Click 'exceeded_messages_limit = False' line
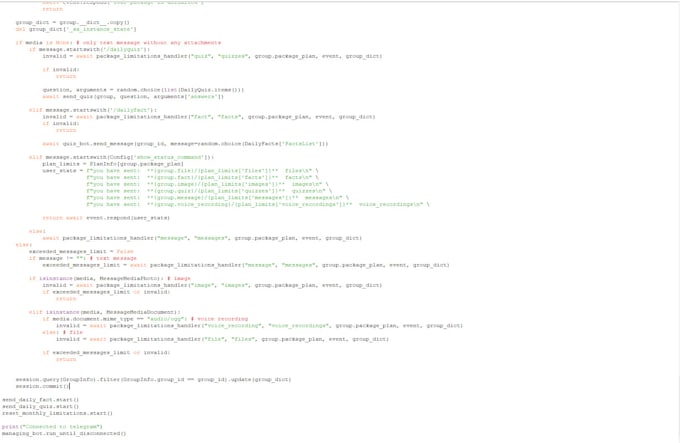680x443 pixels. point(81,252)
